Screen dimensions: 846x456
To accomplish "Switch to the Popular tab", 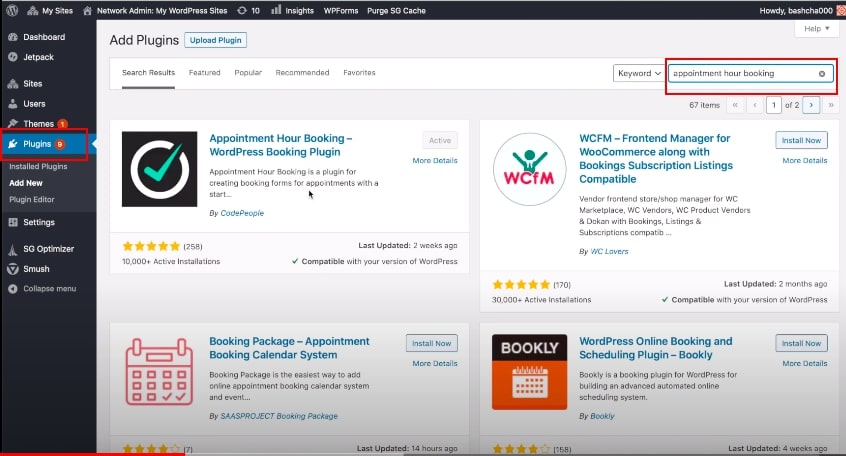I will point(248,72).
